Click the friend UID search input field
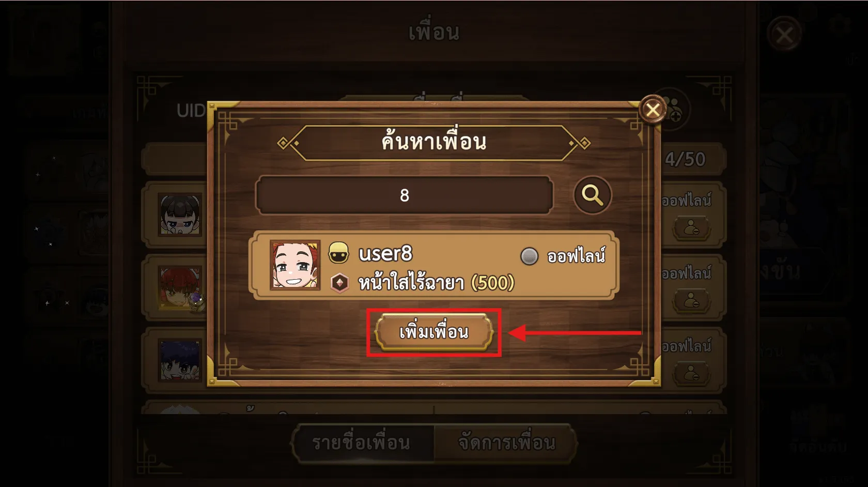 click(405, 195)
